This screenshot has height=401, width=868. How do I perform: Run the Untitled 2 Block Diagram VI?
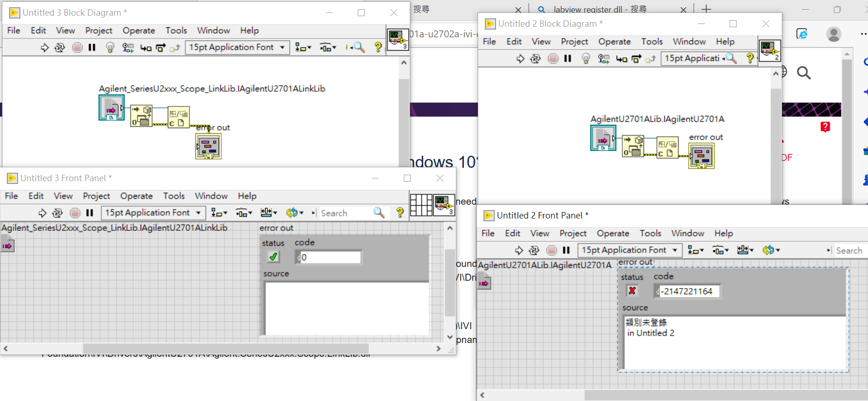point(520,59)
